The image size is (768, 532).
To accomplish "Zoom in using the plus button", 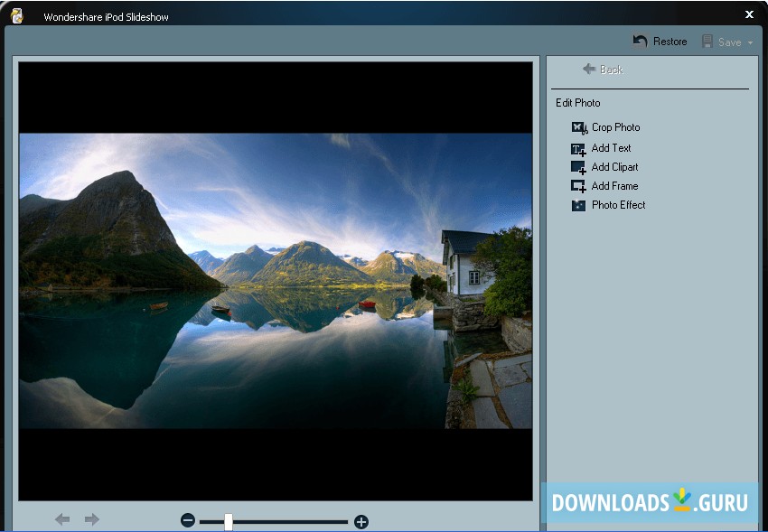I will [361, 521].
